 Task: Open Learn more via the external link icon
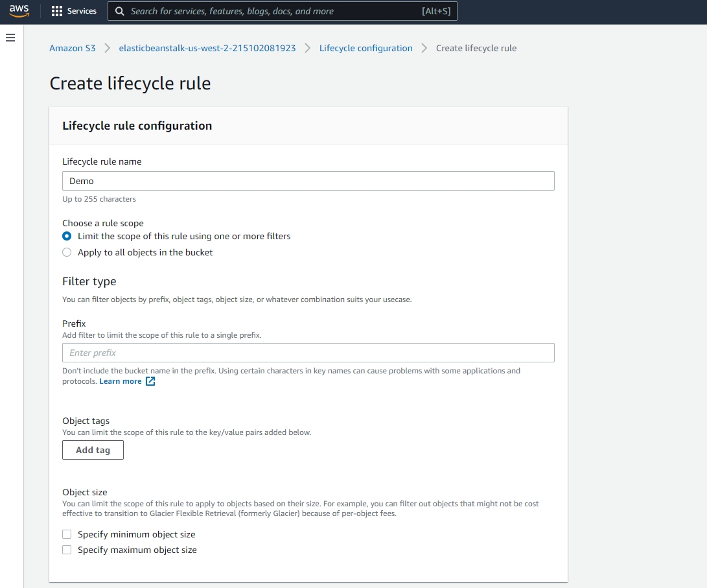(149, 381)
